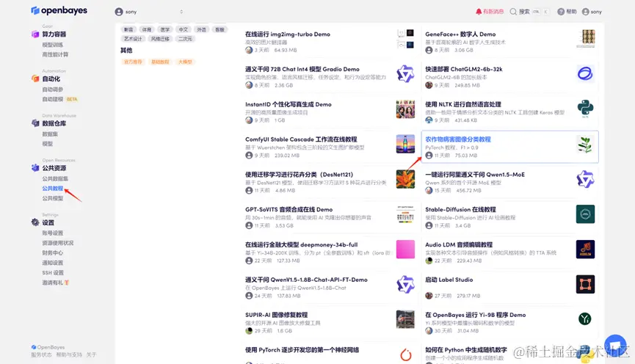This screenshot has height=364, width=635.
Task: Toggle the 大模型 orange tag
Action: (185, 62)
